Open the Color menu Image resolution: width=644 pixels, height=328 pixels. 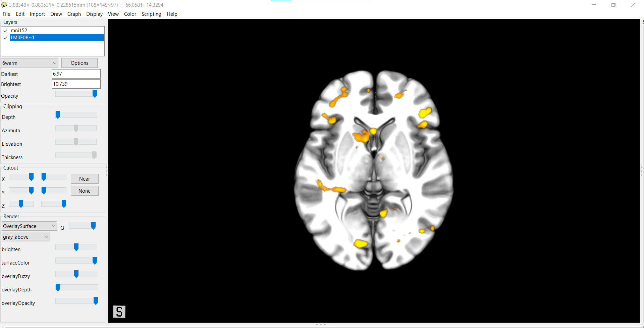pyautogui.click(x=130, y=14)
